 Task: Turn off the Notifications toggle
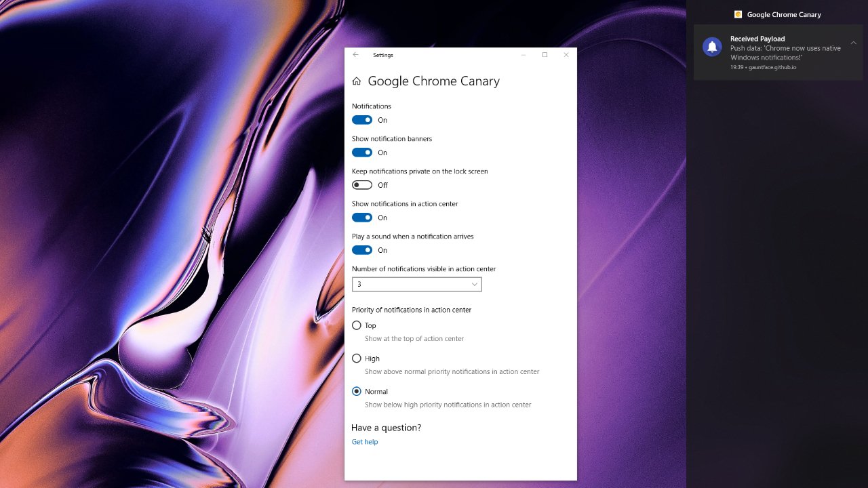(x=362, y=120)
